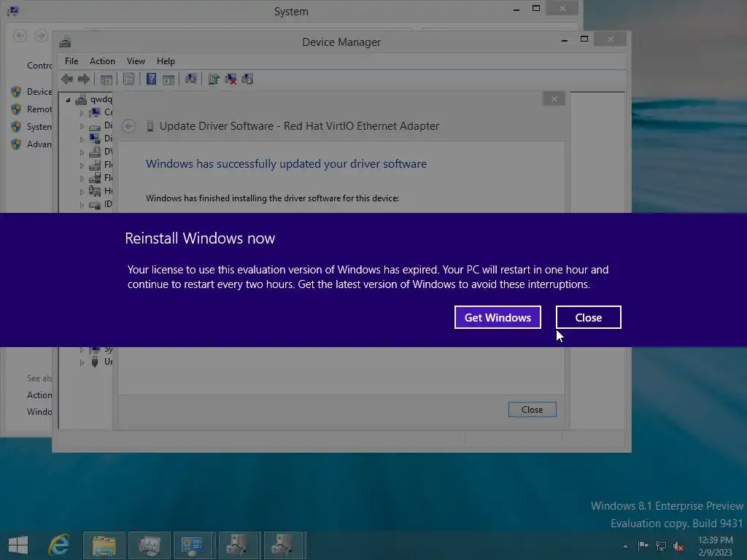Collapse the qwdq root computer node

point(68,100)
